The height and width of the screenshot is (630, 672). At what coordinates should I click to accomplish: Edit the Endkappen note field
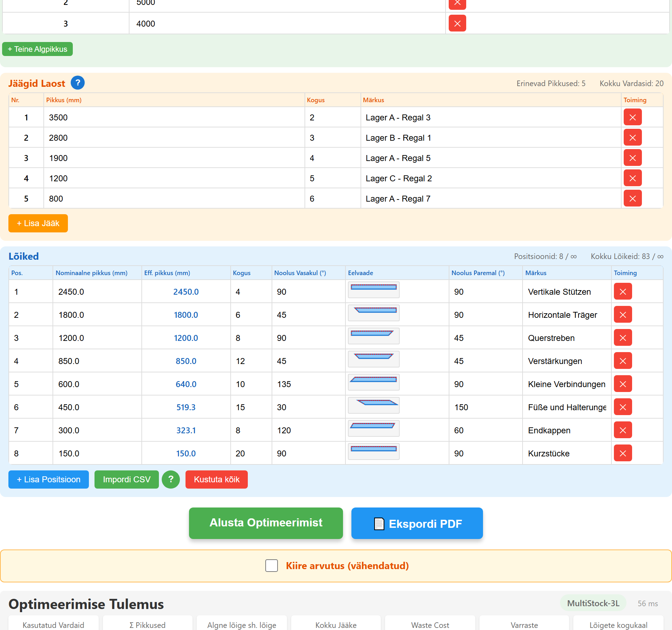pos(567,430)
